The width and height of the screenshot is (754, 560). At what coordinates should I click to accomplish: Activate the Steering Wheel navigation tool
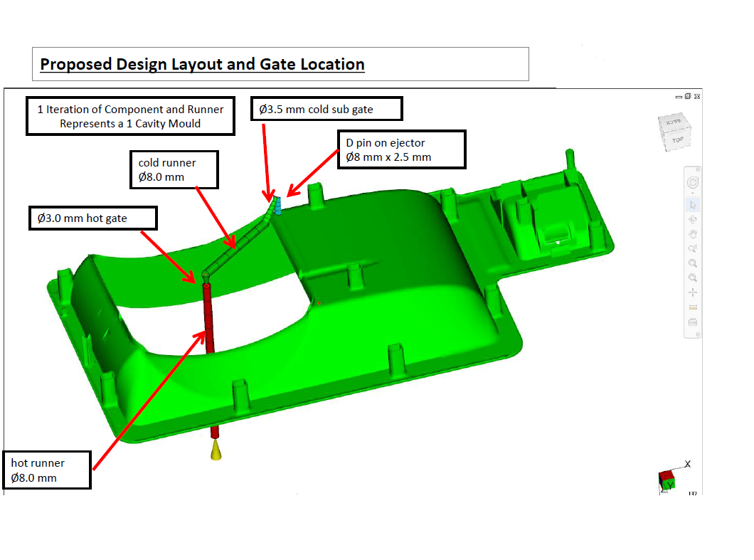coord(693,182)
